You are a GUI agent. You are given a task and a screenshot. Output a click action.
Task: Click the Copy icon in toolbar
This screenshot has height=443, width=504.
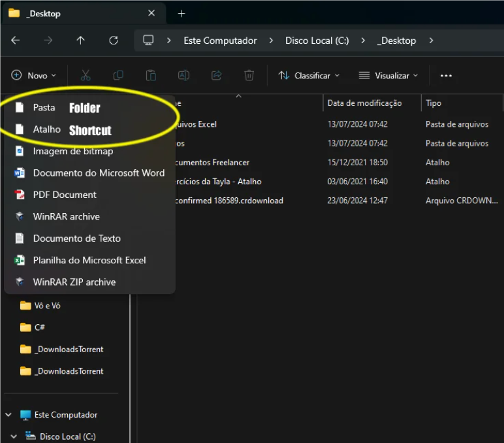118,76
